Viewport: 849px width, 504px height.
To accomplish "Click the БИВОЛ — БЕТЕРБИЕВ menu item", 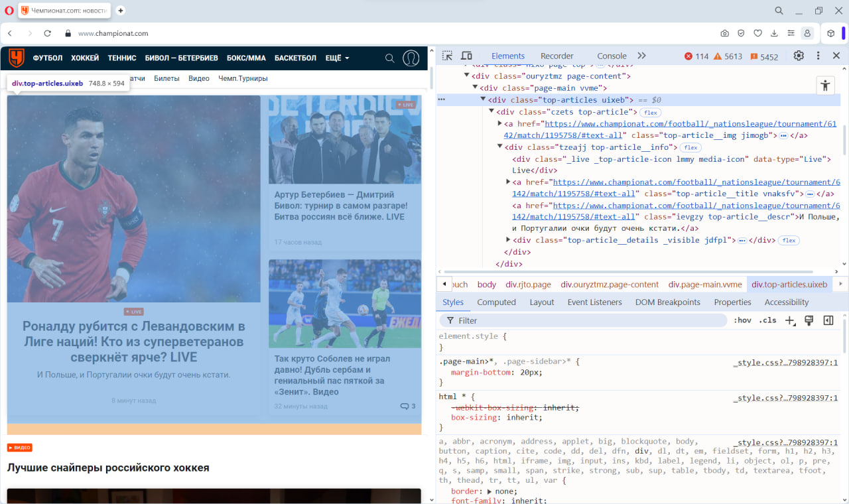I will pos(182,58).
